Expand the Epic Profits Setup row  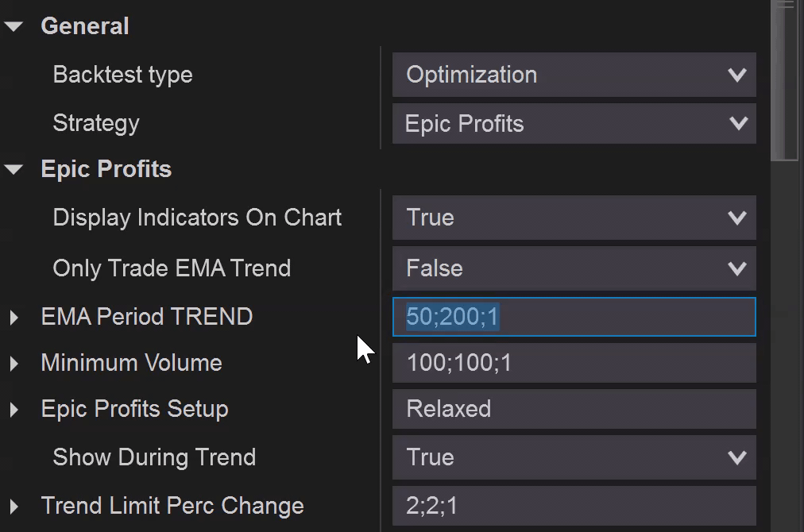coord(14,410)
